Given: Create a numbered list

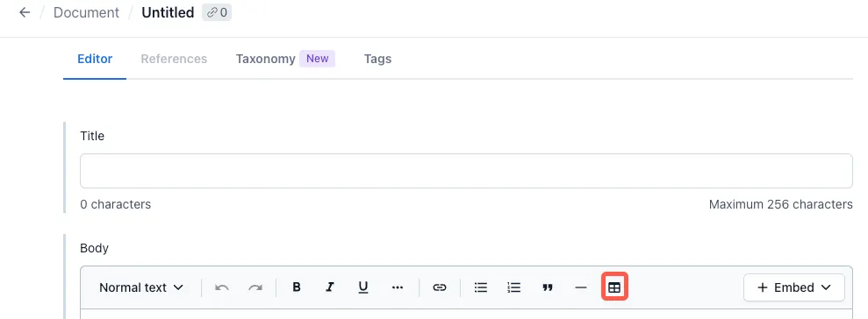Looking at the screenshot, I should click(x=514, y=287).
